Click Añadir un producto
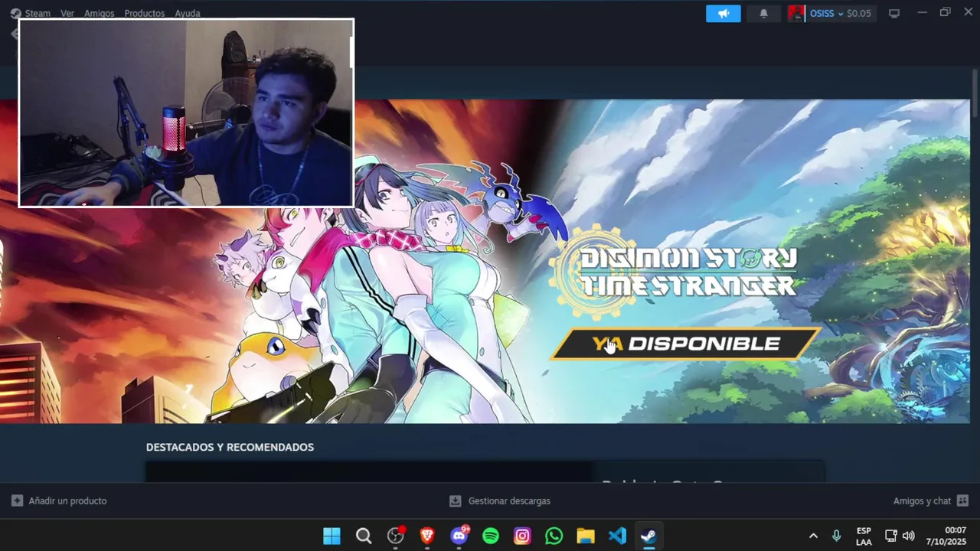Viewport: 980px width, 551px height. pos(67,500)
